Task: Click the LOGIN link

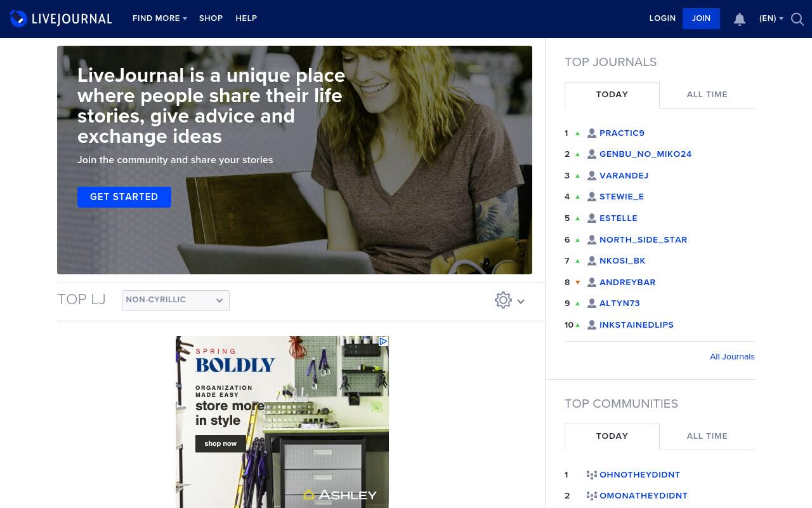Action: click(x=662, y=18)
